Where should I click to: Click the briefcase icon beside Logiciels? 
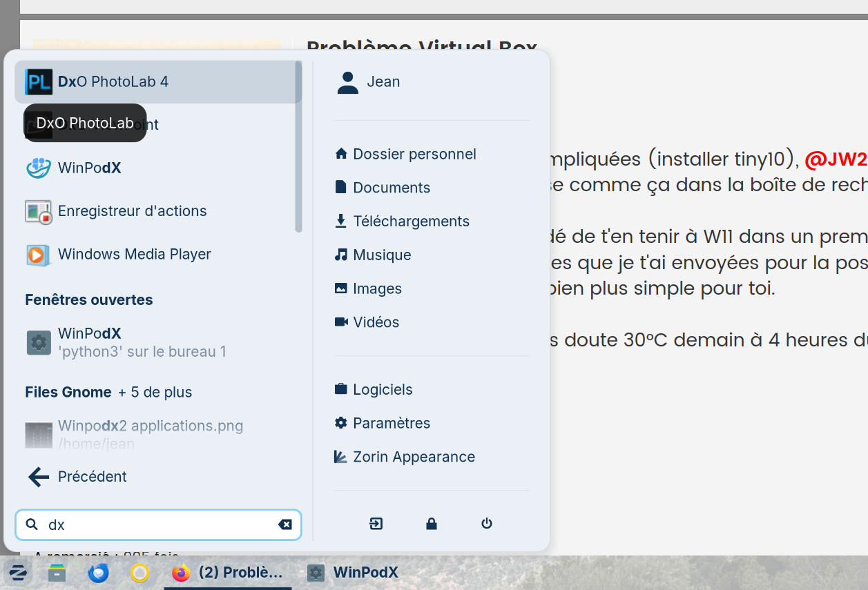coord(340,389)
